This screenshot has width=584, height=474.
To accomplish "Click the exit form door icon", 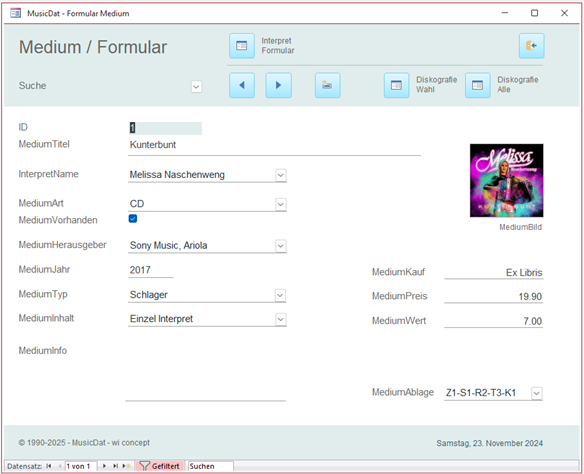I will tap(531, 46).
